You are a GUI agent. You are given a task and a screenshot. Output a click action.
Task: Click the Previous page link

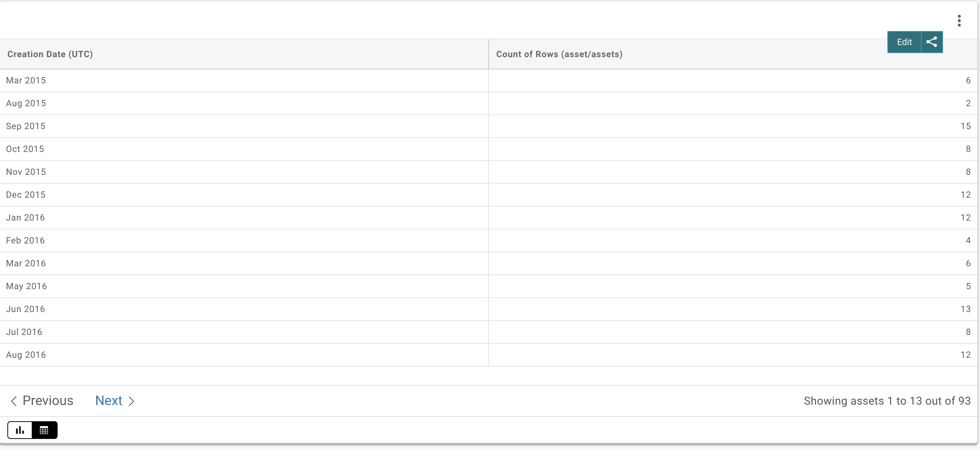48,401
